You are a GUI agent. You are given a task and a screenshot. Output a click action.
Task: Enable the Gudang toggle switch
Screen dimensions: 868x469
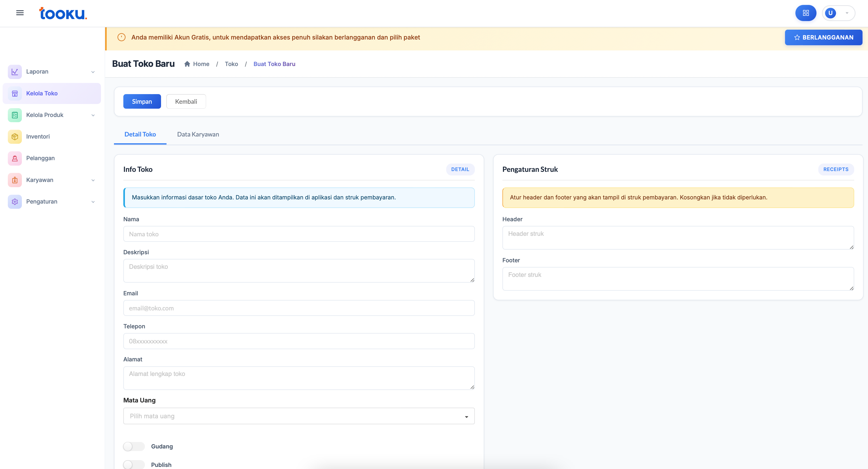pos(133,446)
